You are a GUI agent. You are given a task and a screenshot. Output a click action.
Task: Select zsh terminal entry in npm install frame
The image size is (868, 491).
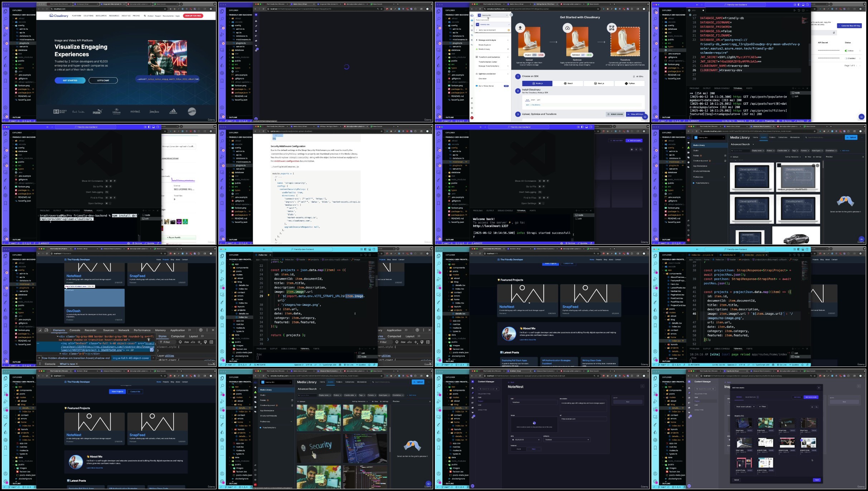[151, 219]
